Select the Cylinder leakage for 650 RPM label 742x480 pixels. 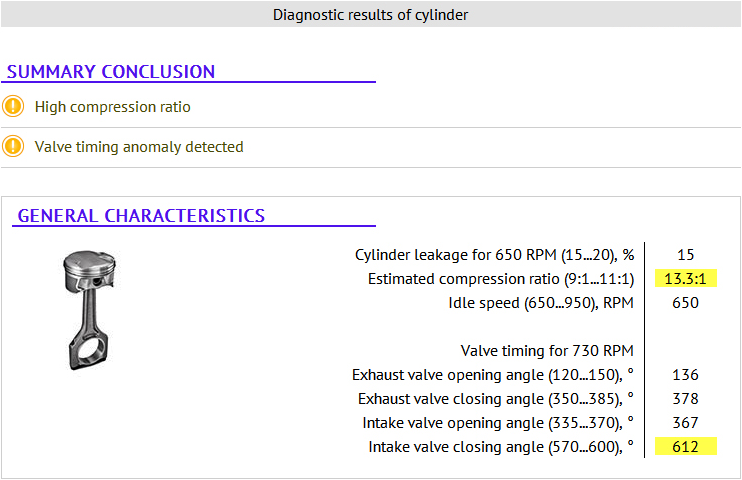(495, 255)
